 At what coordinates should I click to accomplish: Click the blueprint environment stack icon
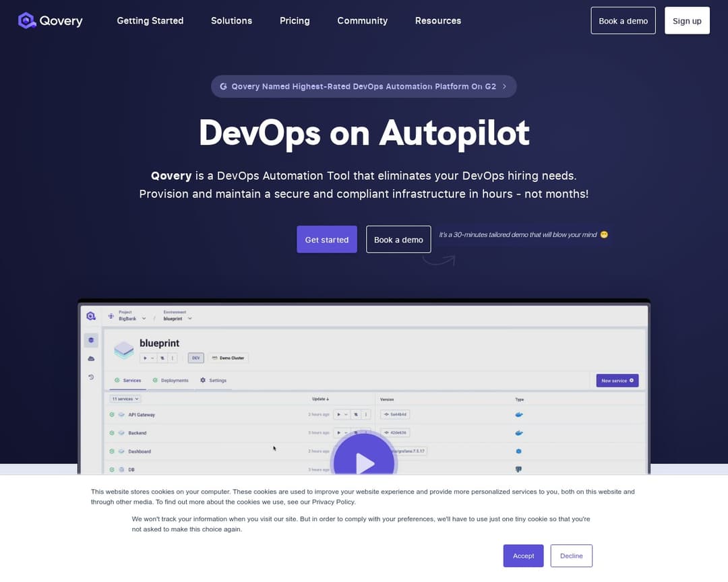[123, 350]
